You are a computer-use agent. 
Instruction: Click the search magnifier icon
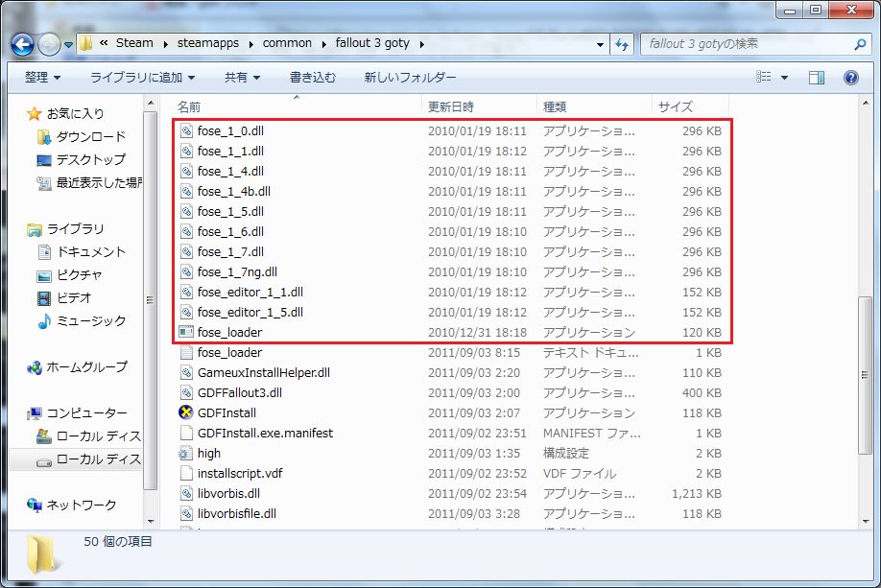click(x=860, y=44)
